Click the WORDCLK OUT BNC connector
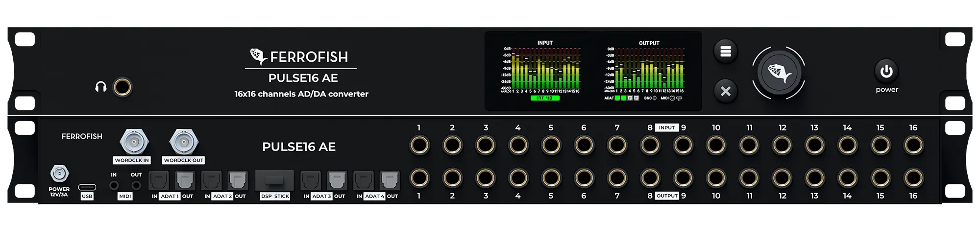The image size is (980, 227). tap(183, 142)
